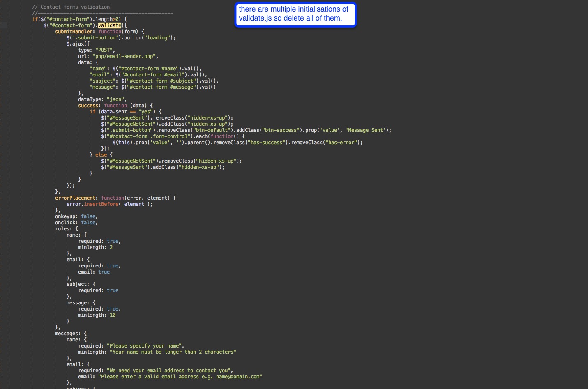Image resolution: width=588 pixels, height=389 pixels.
Task: Click the highlighted current-line marker in left gutter
Action: click(x=4, y=25)
